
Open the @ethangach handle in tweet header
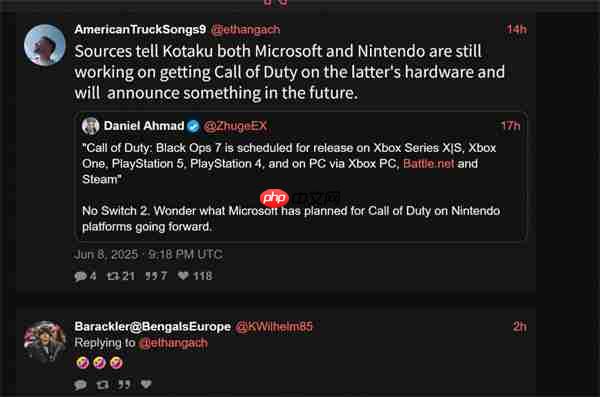(x=245, y=29)
